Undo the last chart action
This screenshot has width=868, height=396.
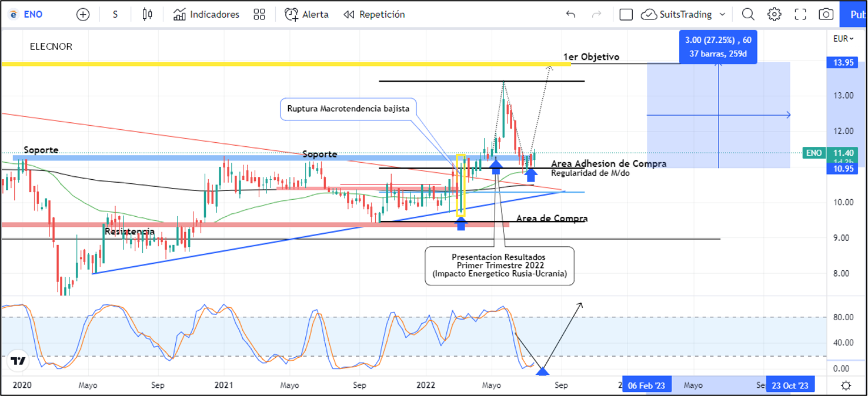click(570, 15)
